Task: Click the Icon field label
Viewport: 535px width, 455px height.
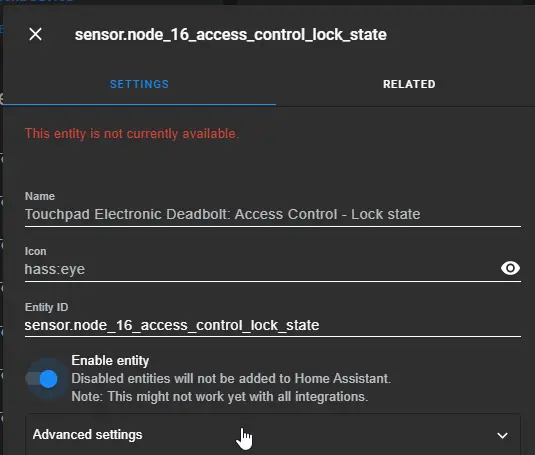Action: click(x=35, y=251)
